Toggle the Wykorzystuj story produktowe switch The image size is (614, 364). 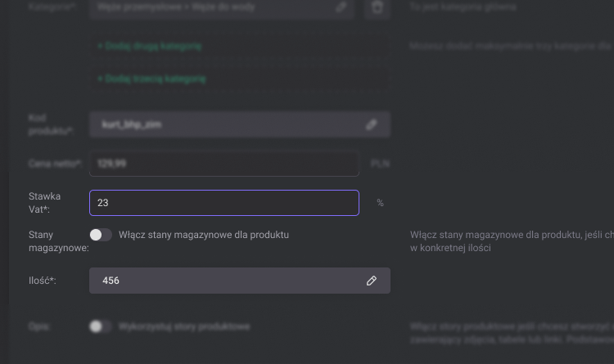[101, 326]
